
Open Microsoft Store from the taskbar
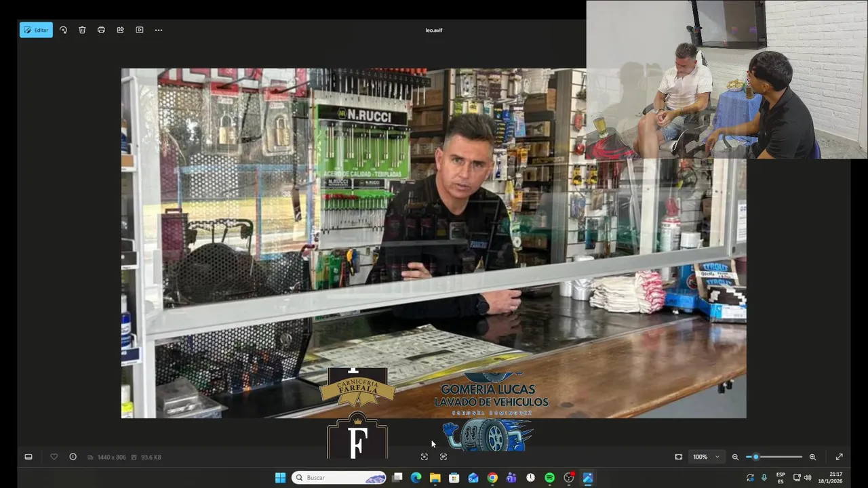point(454,478)
